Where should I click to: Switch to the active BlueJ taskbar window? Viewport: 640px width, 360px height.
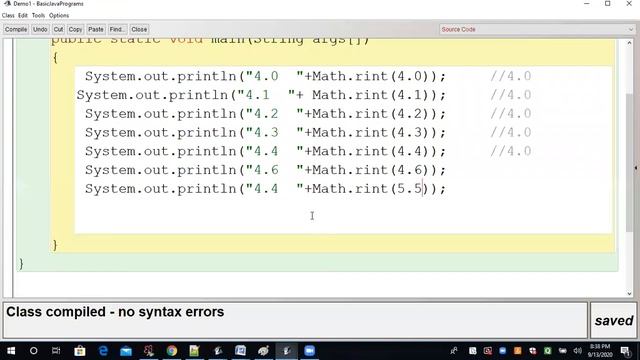pos(287,351)
